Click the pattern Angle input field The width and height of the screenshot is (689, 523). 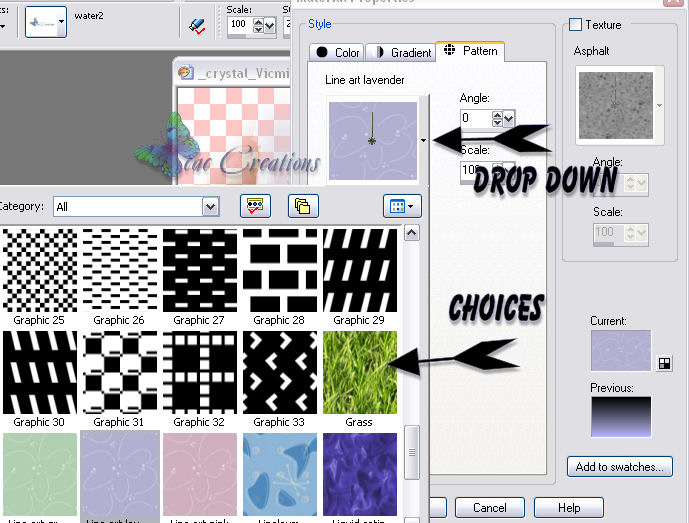[x=475, y=118]
